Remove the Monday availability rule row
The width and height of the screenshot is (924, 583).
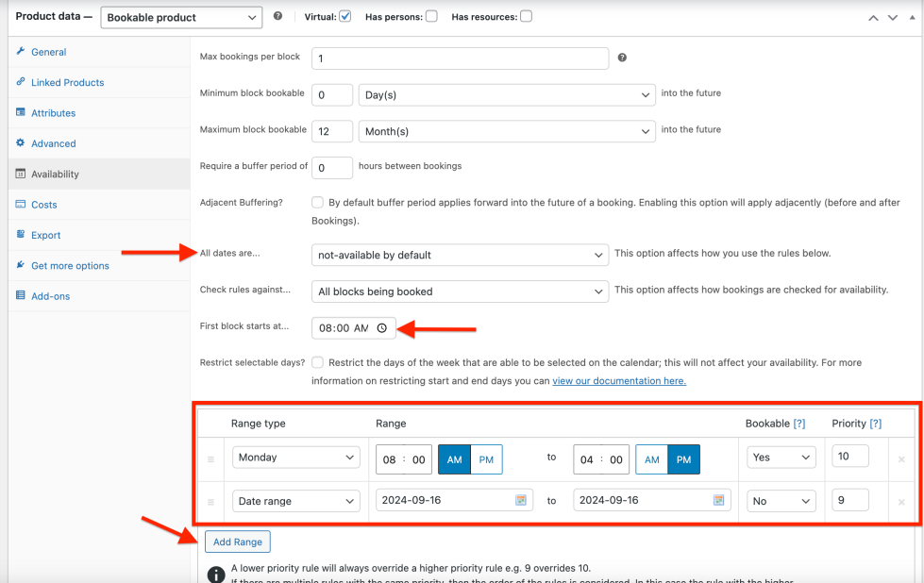(901, 459)
